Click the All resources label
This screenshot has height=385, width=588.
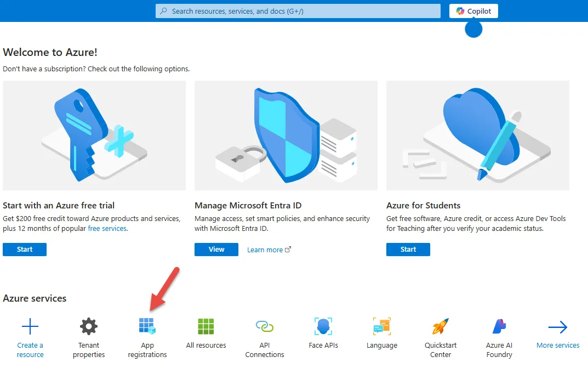206,345
